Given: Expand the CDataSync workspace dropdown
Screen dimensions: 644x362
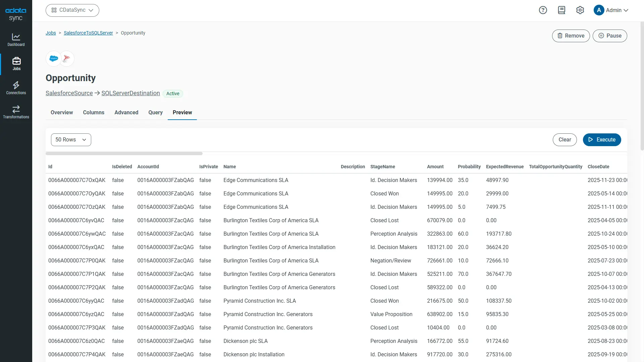Looking at the screenshot, I should (x=72, y=10).
